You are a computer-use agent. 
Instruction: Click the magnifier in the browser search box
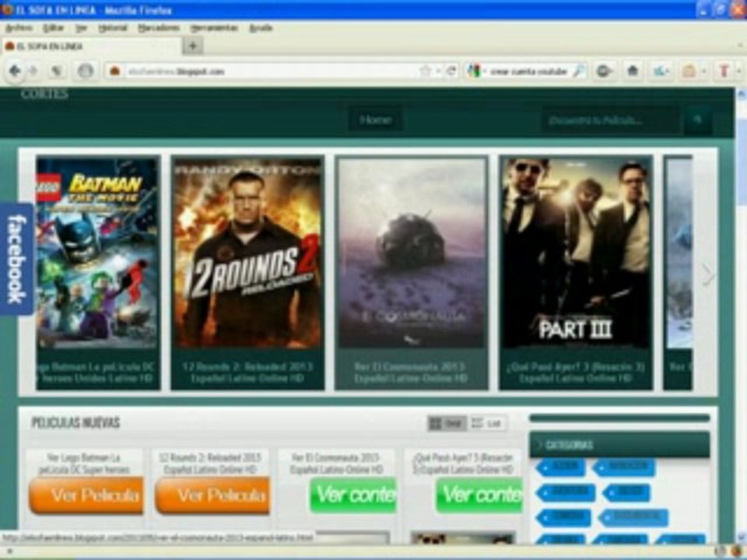pyautogui.click(x=578, y=72)
